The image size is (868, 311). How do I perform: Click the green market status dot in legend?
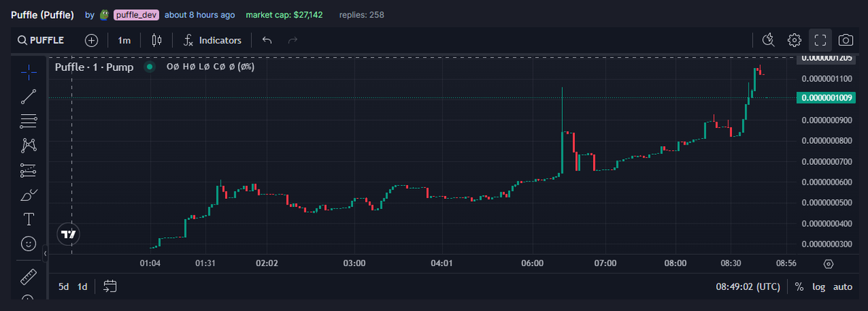pos(150,67)
